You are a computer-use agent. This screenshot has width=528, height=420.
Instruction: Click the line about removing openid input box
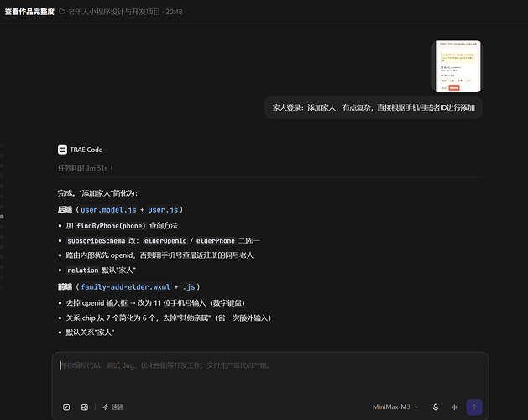point(155,303)
